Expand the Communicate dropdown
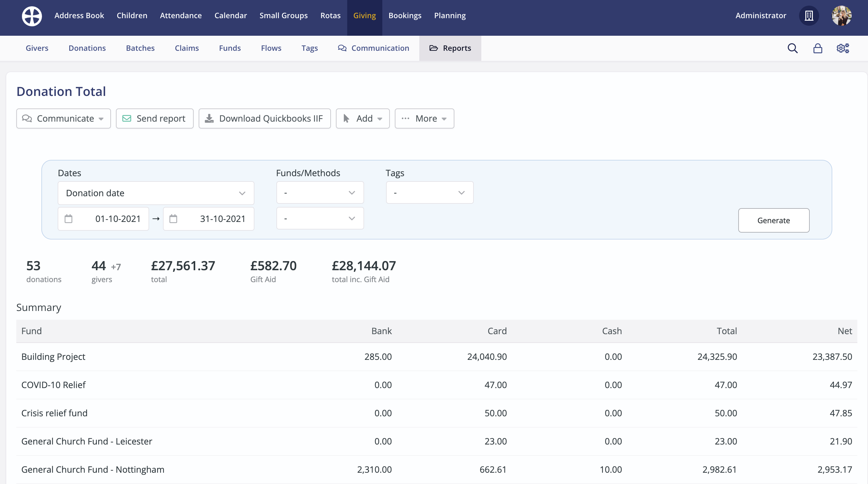This screenshot has height=484, width=868. click(x=63, y=118)
